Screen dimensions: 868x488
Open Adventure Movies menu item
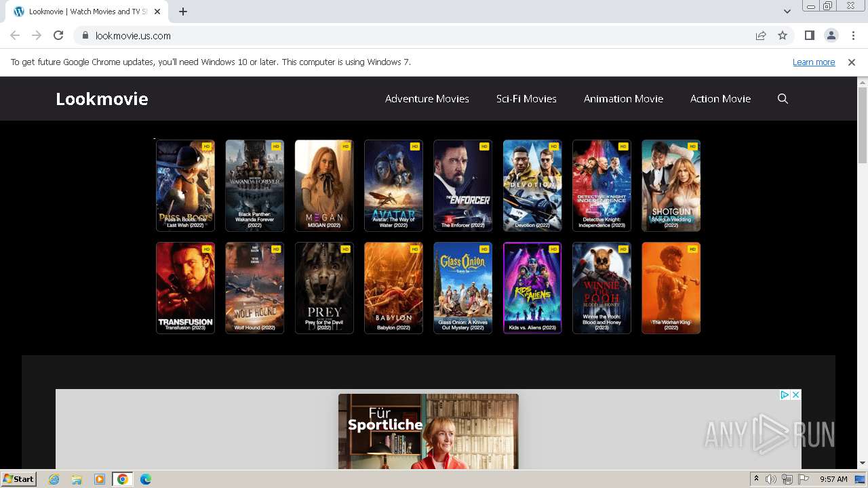[427, 99]
